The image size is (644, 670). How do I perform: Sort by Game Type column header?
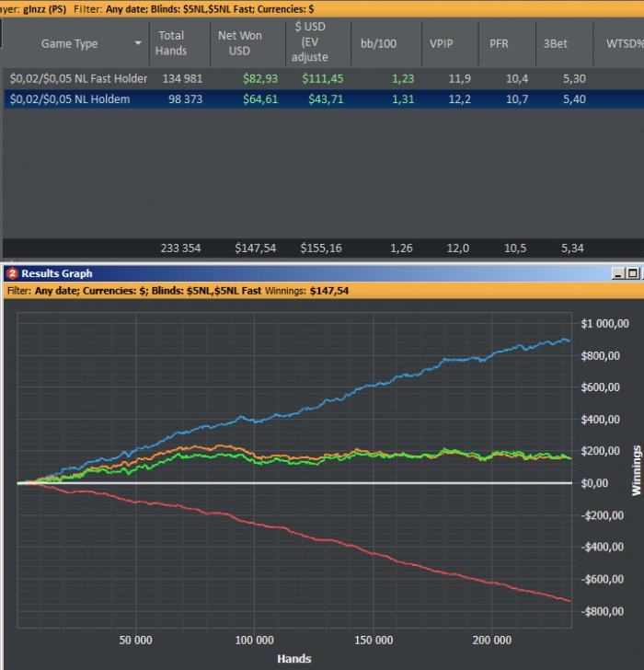click(69, 43)
